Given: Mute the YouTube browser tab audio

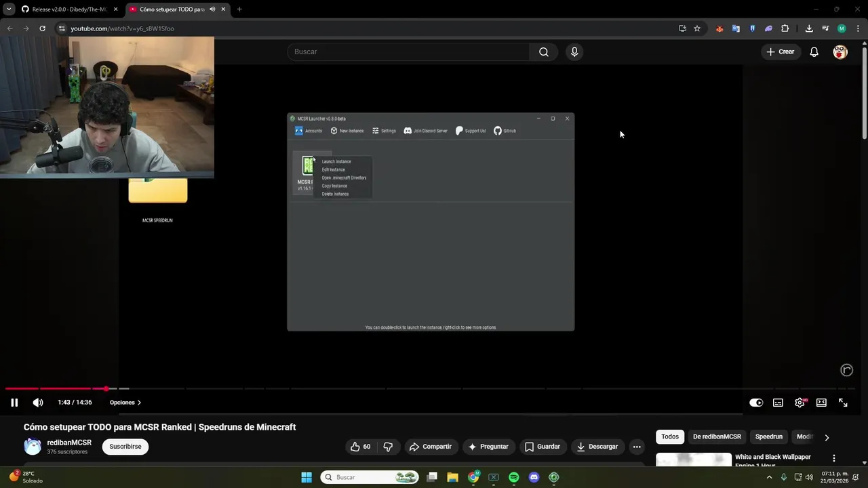Looking at the screenshot, I should [213, 9].
